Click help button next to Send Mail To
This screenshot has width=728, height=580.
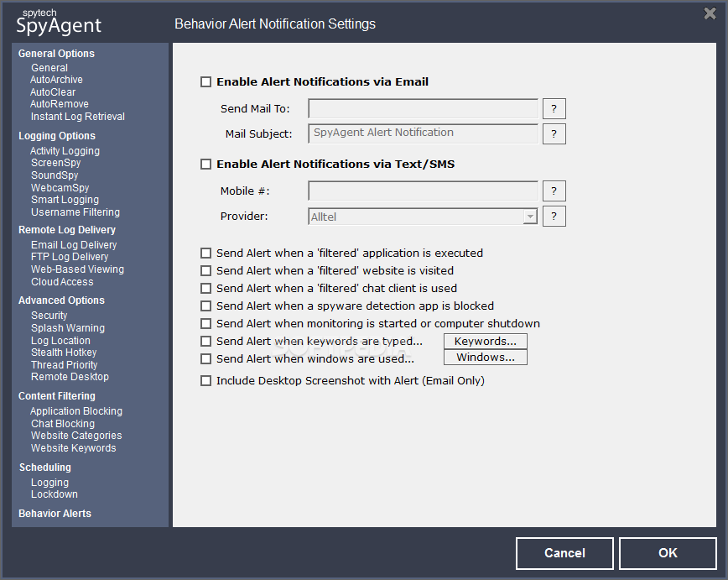tap(554, 109)
